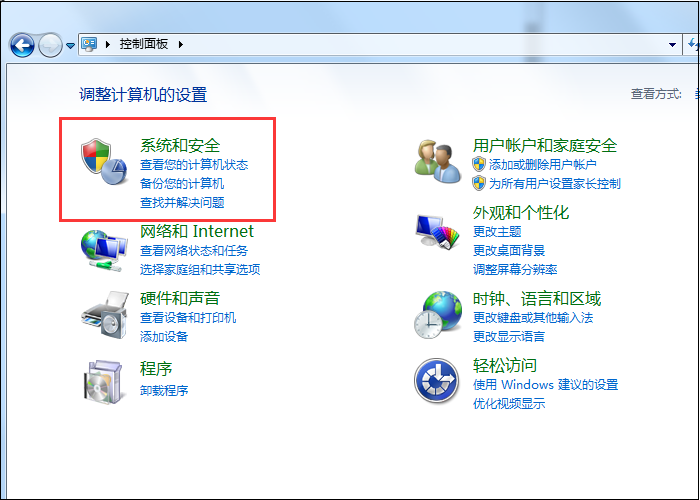Open the 外观和个性化 category

pos(521,212)
